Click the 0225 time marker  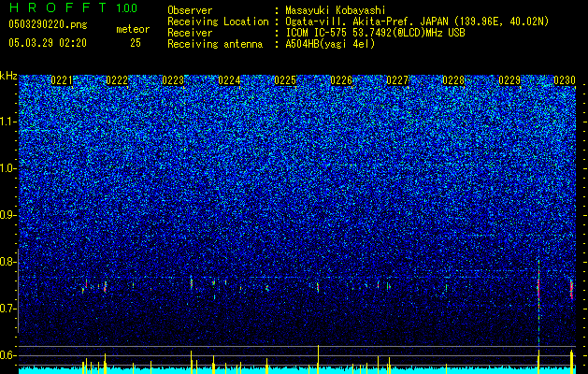coord(285,80)
